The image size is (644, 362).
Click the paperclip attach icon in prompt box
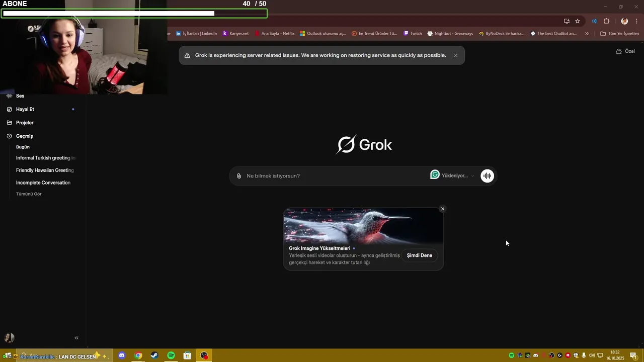point(239,176)
